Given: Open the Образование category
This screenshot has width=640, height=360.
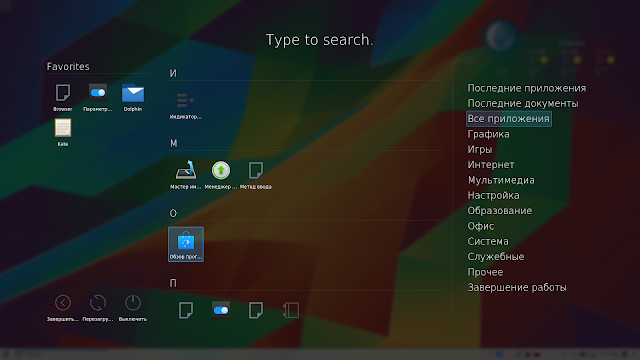Looking at the screenshot, I should click(x=500, y=211).
